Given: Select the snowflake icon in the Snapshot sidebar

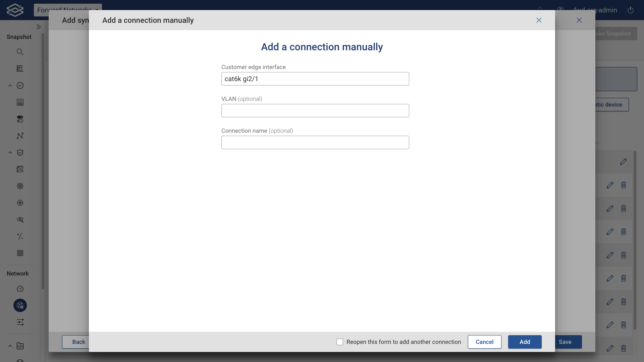Looking at the screenshot, I should point(20,186).
